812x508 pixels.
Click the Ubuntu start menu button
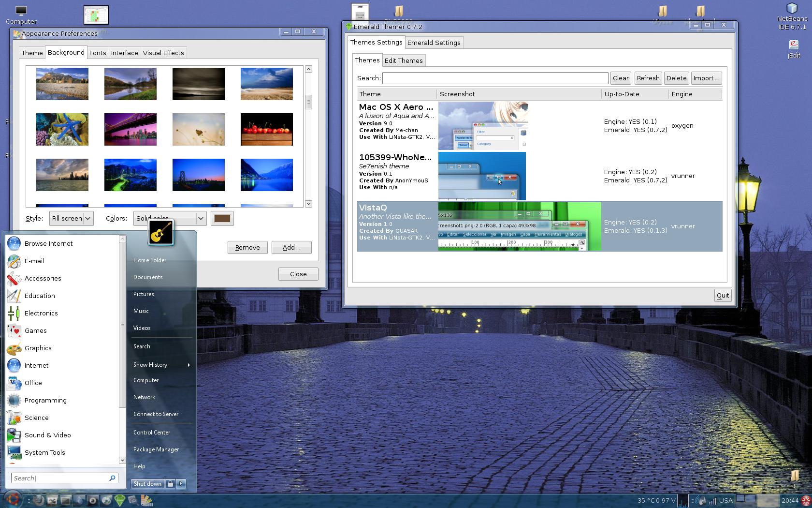[x=13, y=499]
